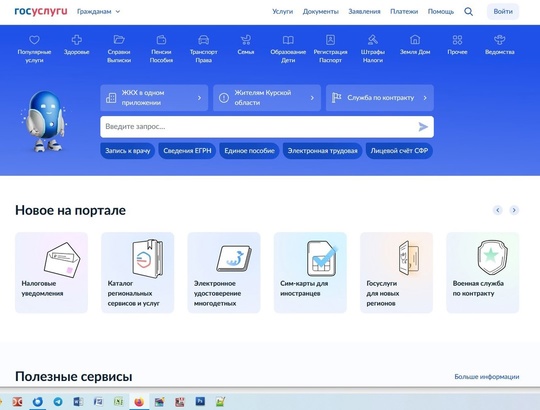Select the Запись к врачу quick chip
This screenshot has width=540, height=410.
[128, 151]
